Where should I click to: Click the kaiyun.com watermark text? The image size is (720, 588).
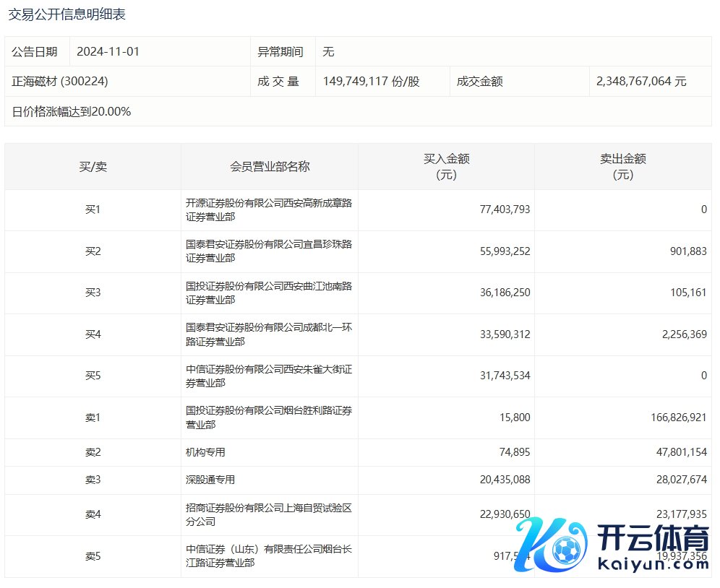tap(654, 563)
